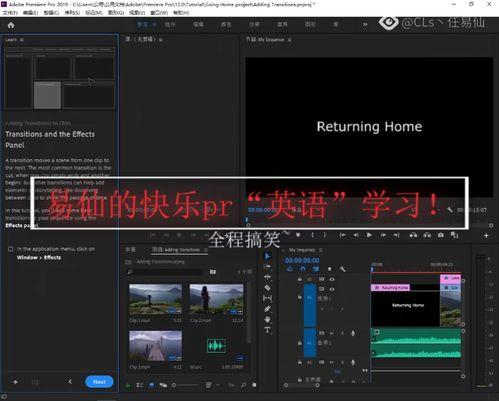Click the project bin filter icon beside search
The image size is (499, 401).
213,272
